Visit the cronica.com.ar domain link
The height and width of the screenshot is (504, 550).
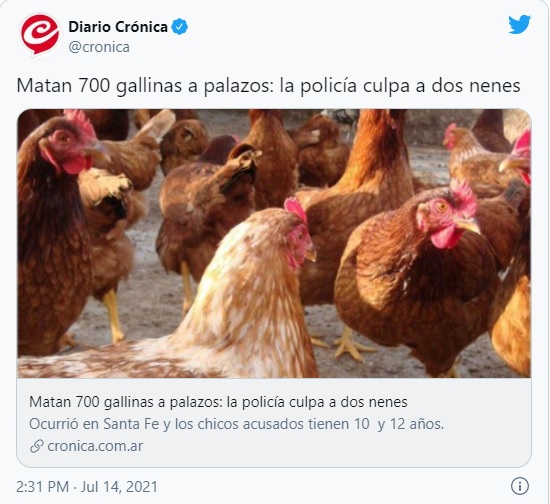(95, 446)
